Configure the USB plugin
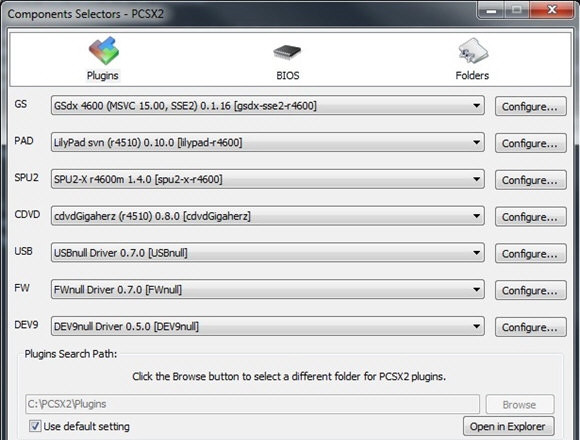The height and width of the screenshot is (440, 580). 530,254
